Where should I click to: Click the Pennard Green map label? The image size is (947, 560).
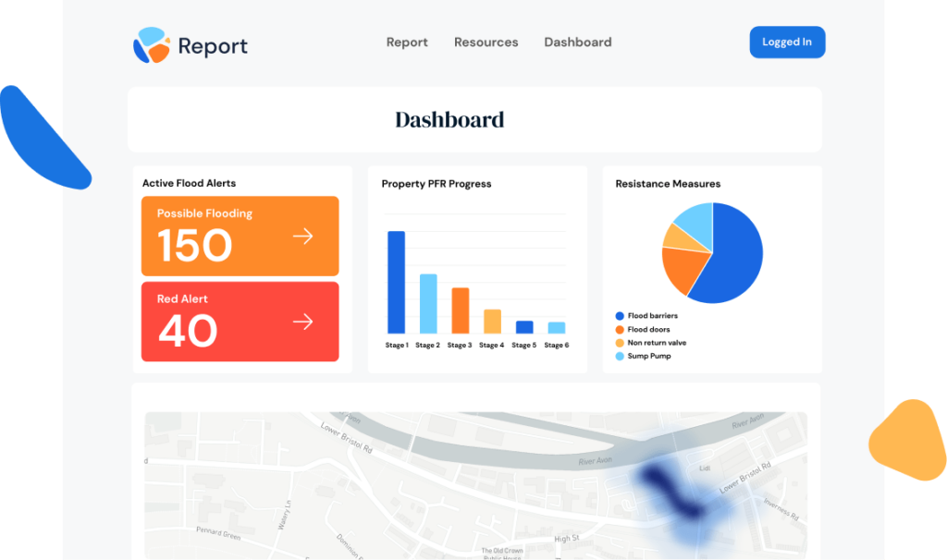tap(218, 533)
